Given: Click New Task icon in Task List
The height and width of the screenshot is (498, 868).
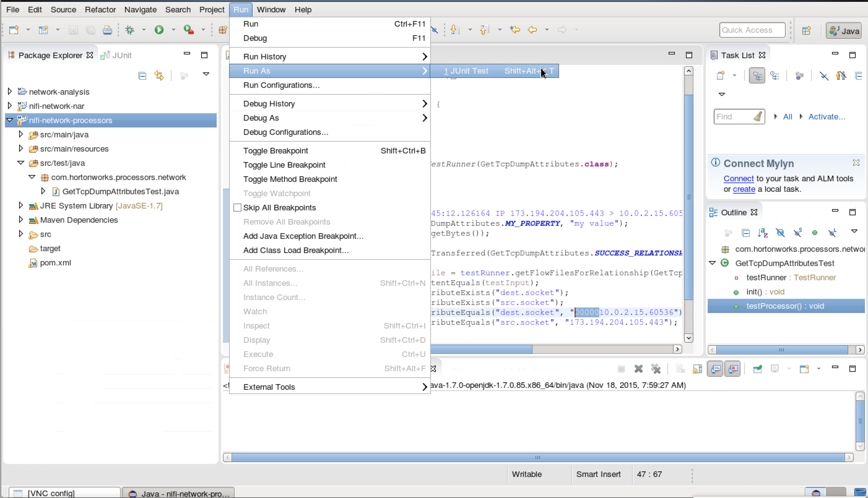Looking at the screenshot, I should pos(720,75).
